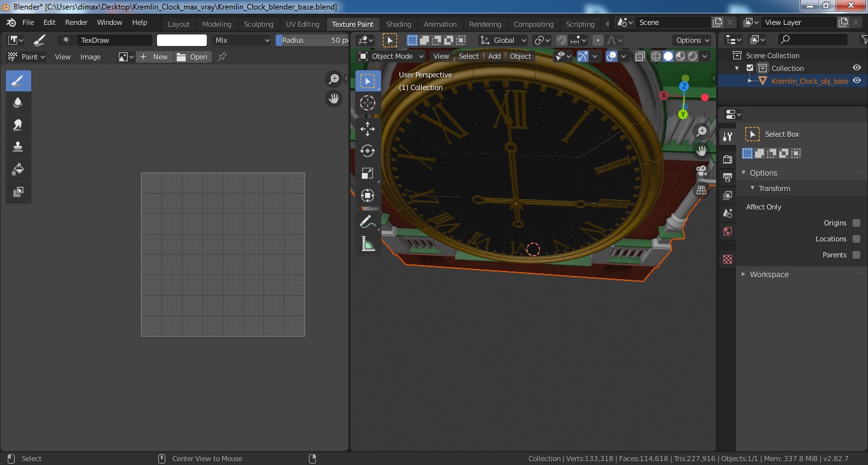
Task: Enable the Origins checkbox
Action: (x=857, y=223)
